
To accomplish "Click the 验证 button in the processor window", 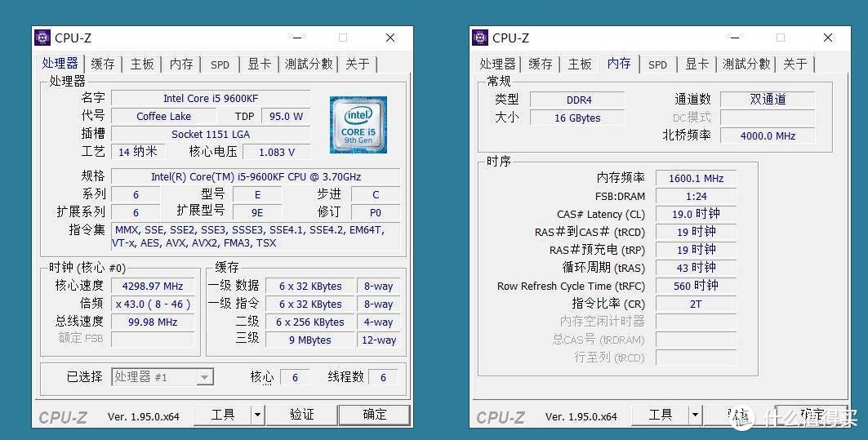I will tap(301, 415).
